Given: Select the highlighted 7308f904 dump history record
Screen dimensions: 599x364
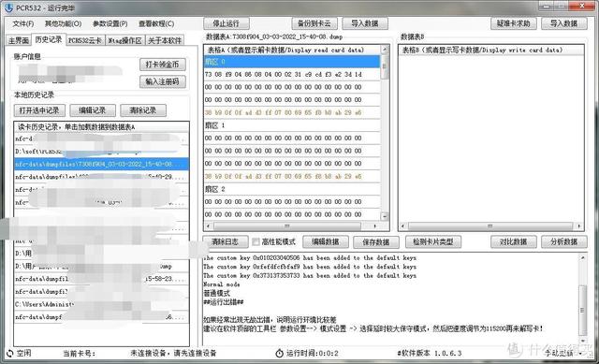Looking at the screenshot, I should coord(101,164).
